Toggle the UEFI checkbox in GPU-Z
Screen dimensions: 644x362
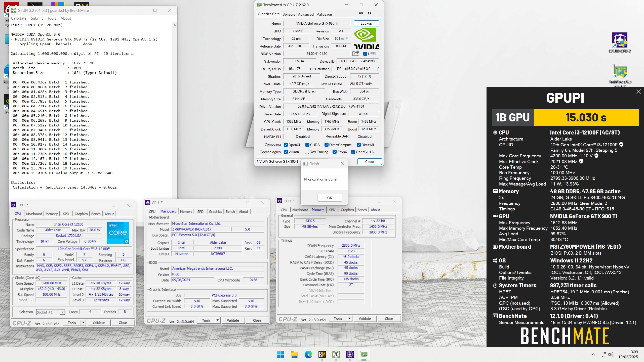(x=365, y=54)
